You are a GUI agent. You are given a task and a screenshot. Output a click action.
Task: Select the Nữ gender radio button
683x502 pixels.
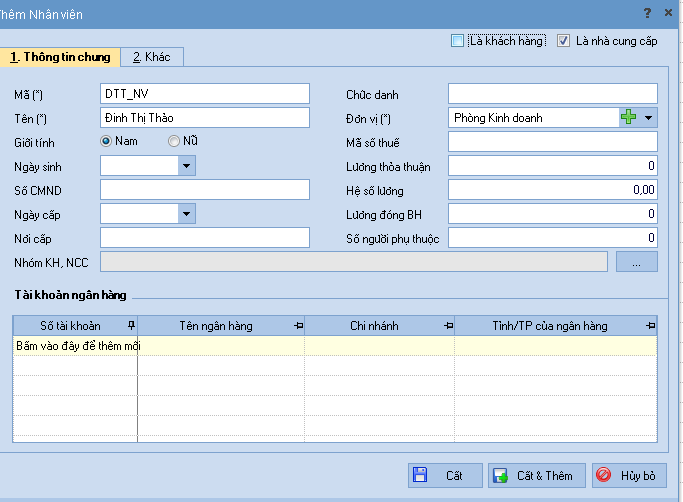(x=174, y=141)
